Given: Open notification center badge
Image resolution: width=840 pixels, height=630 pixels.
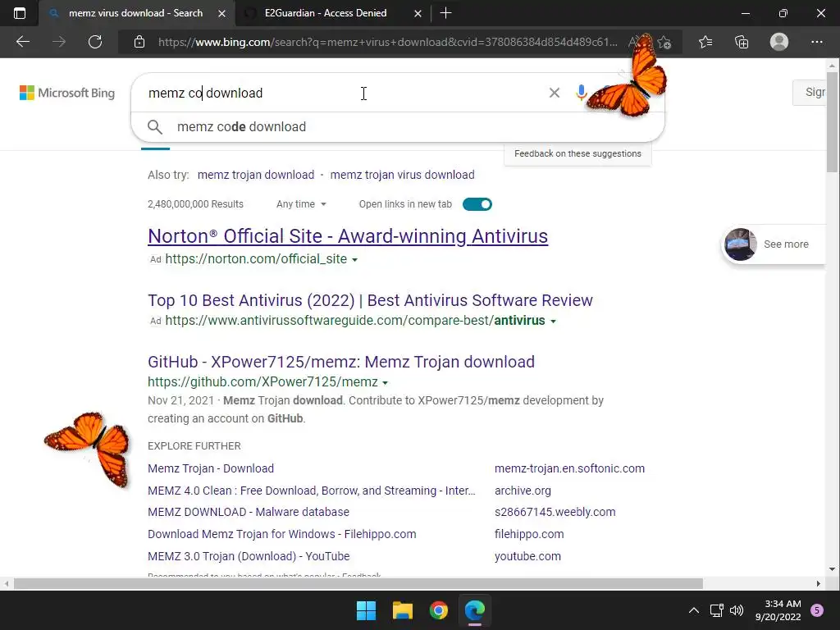Looking at the screenshot, I should (x=817, y=610).
